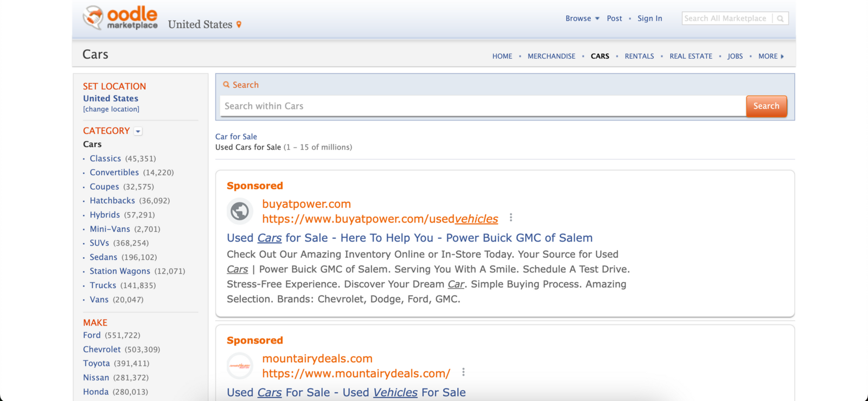Open the HOME navigation tab
The width and height of the screenshot is (868, 401).
click(502, 56)
